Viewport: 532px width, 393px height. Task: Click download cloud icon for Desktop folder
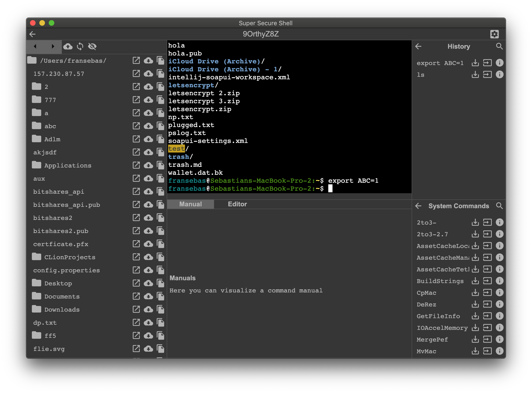click(148, 283)
